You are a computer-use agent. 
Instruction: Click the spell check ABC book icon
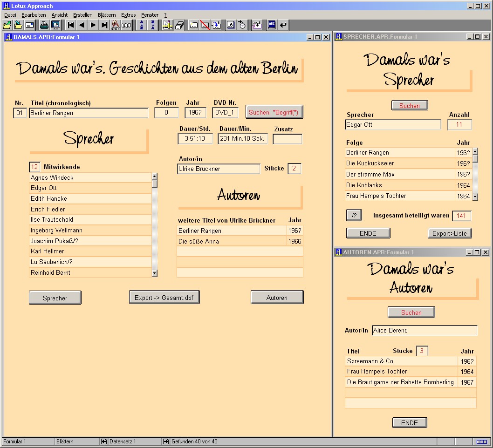tap(272, 25)
